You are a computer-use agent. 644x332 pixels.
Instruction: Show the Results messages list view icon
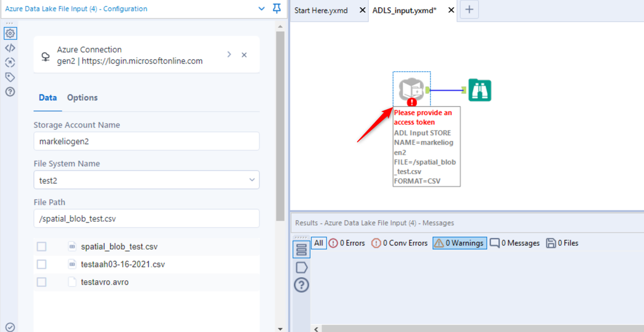pos(301,250)
